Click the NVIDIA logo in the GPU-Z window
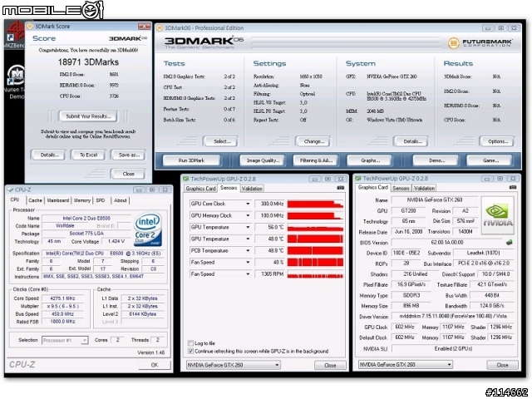The width and height of the screenshot is (532, 399). point(497,215)
